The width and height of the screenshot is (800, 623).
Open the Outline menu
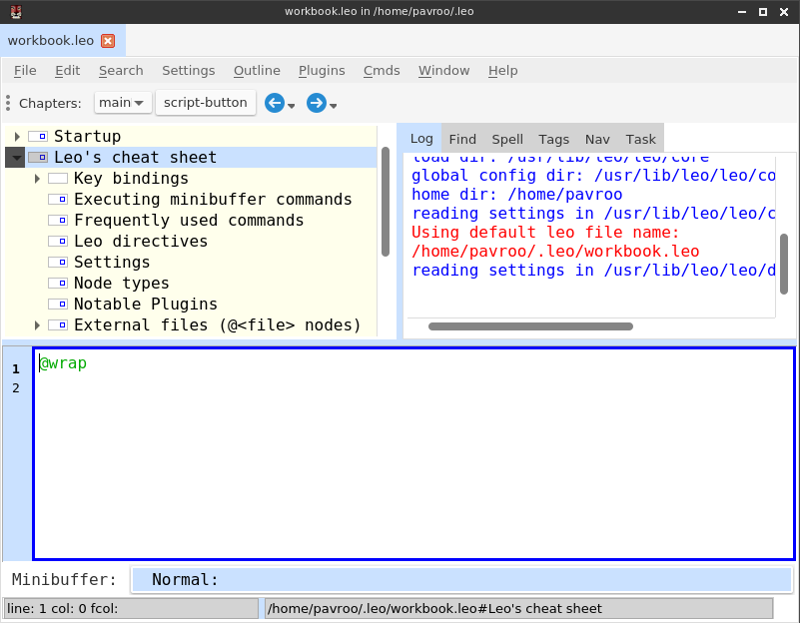[x=257, y=70]
